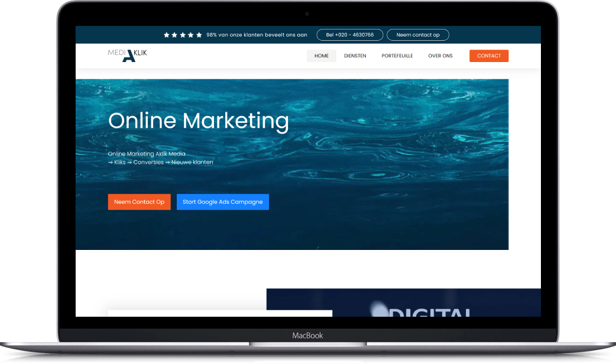Click the orange Neem Contact Op hero button
616x364 pixels.
(x=139, y=202)
